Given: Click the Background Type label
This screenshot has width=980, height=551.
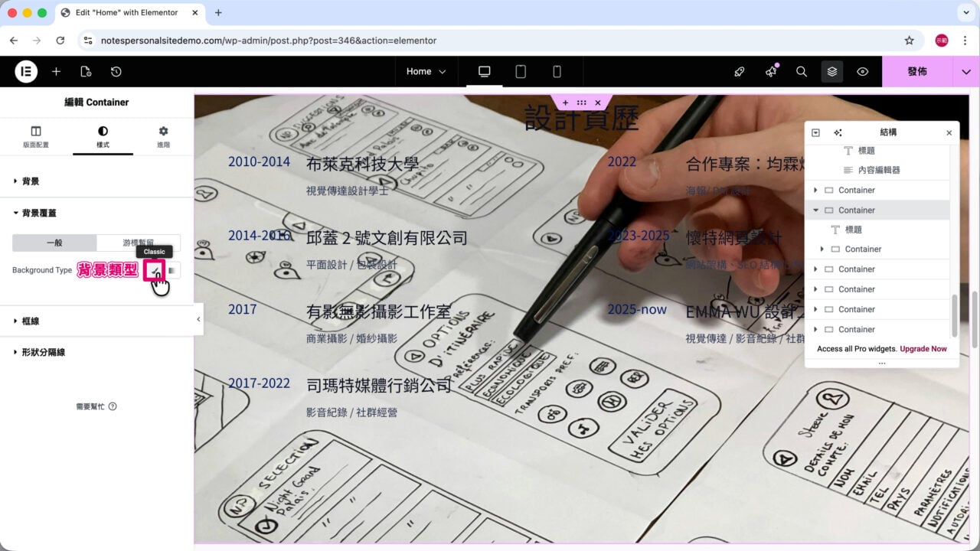Looking at the screenshot, I should (42, 270).
